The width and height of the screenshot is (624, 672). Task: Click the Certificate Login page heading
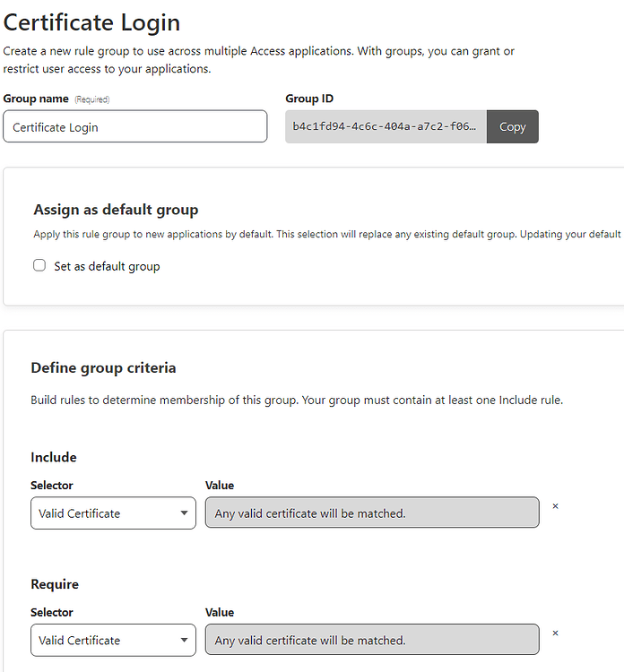92,22
